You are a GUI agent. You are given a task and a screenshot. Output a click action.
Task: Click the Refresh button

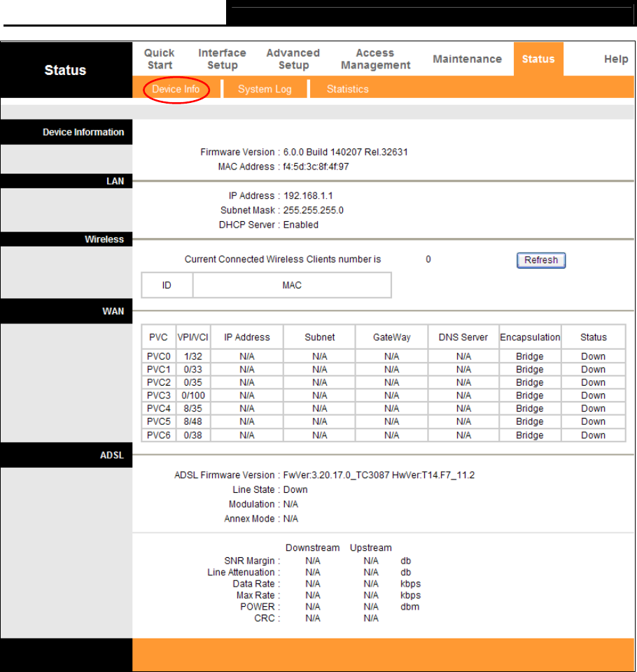(x=541, y=260)
